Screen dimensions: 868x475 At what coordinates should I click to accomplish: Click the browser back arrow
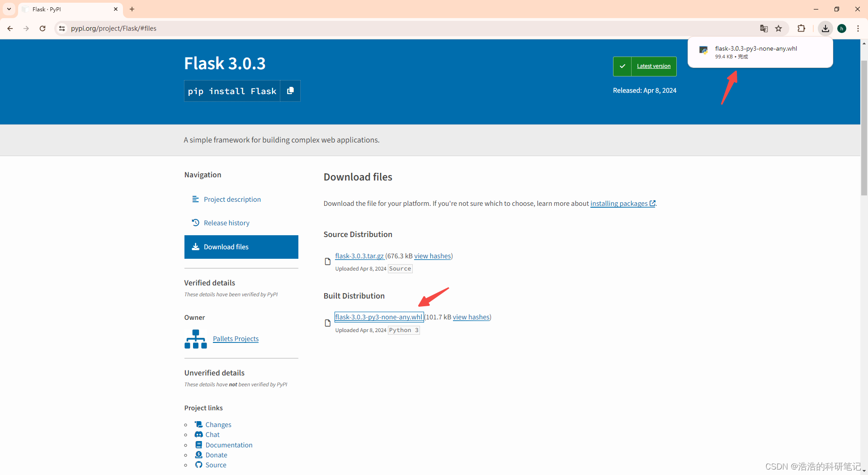coord(10,28)
